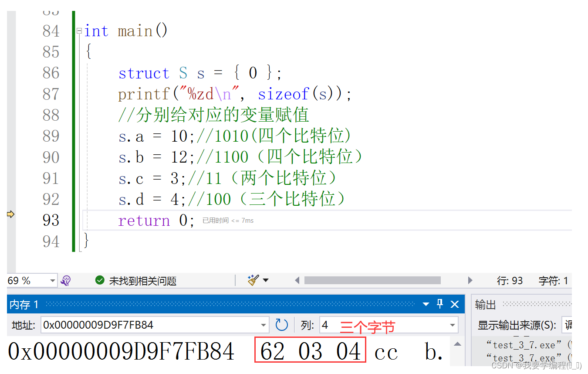Click the memory pane scroll-up arrow

pos(457,344)
